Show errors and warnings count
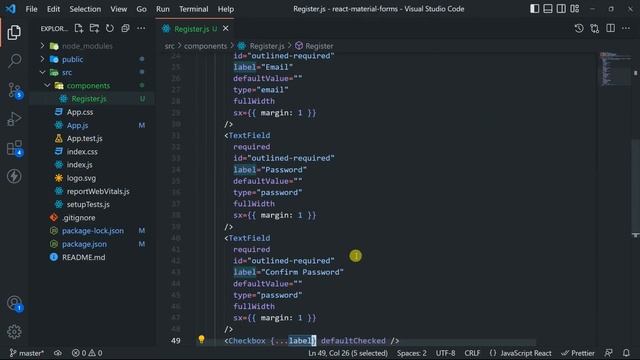Image resolution: width=640 pixels, height=360 pixels. pyautogui.click(x=87, y=353)
